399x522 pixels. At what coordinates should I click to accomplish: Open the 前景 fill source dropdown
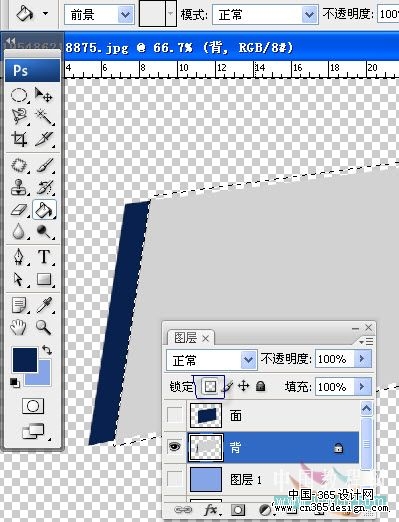pos(99,15)
